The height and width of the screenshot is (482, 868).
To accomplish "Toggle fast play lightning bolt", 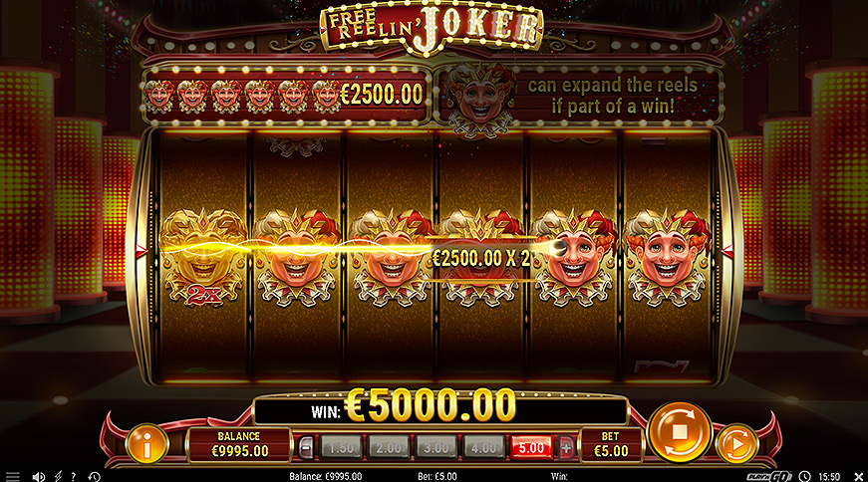I will pyautogui.click(x=58, y=476).
